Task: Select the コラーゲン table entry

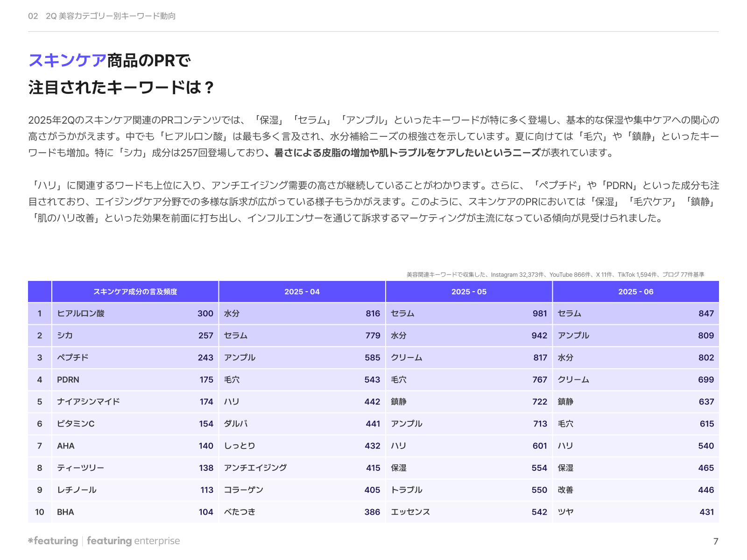Action: [244, 490]
